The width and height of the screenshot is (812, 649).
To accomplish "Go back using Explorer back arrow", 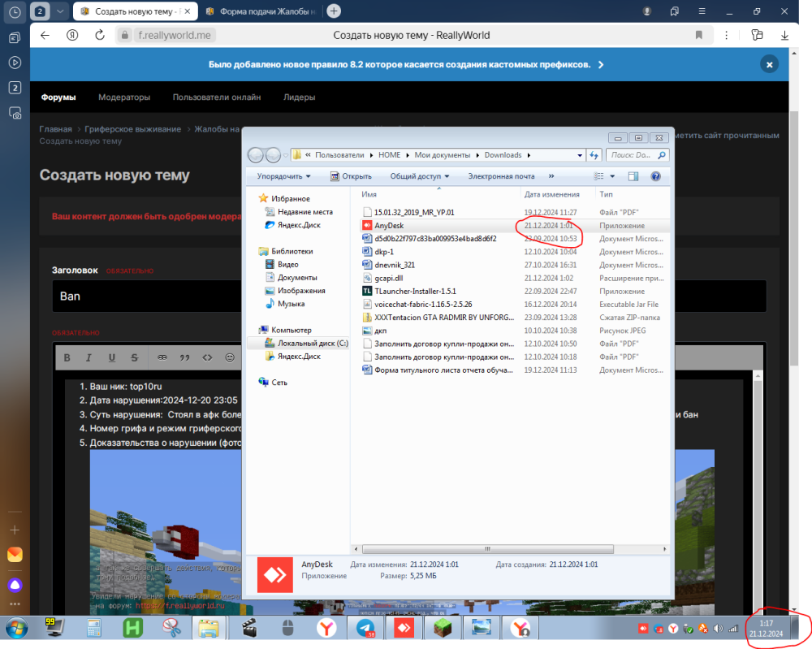I will click(256, 155).
